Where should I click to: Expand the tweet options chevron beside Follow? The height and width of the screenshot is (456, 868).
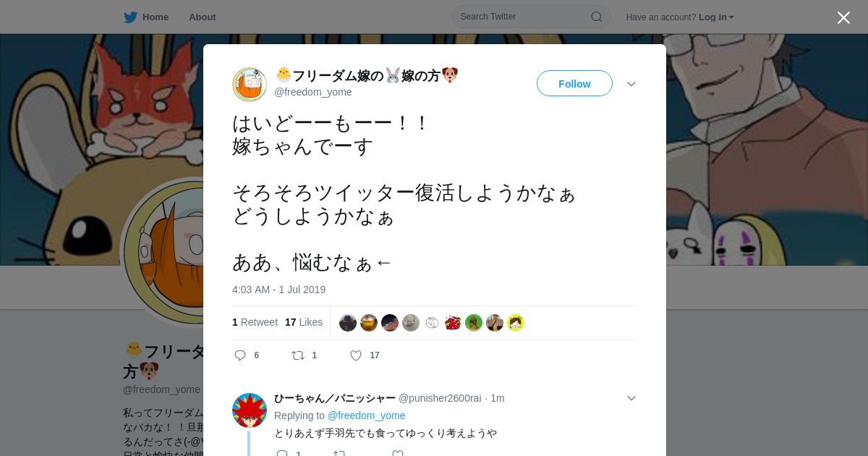(x=631, y=84)
